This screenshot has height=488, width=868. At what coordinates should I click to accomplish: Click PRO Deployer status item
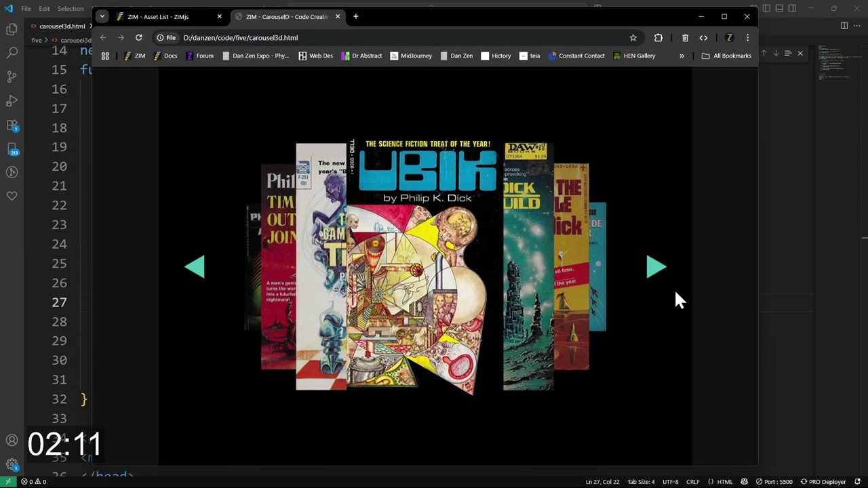click(823, 482)
